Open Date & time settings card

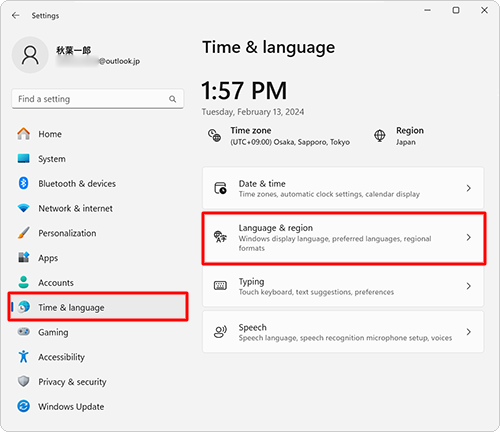pos(343,188)
